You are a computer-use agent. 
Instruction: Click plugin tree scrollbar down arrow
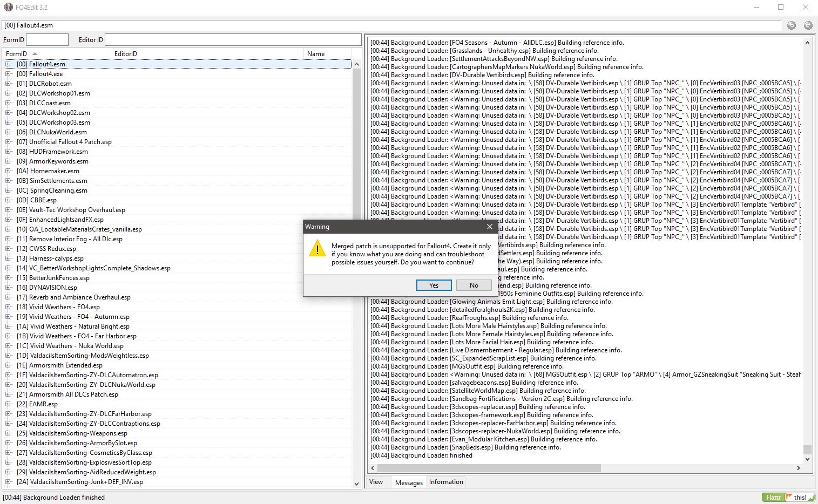(356, 484)
